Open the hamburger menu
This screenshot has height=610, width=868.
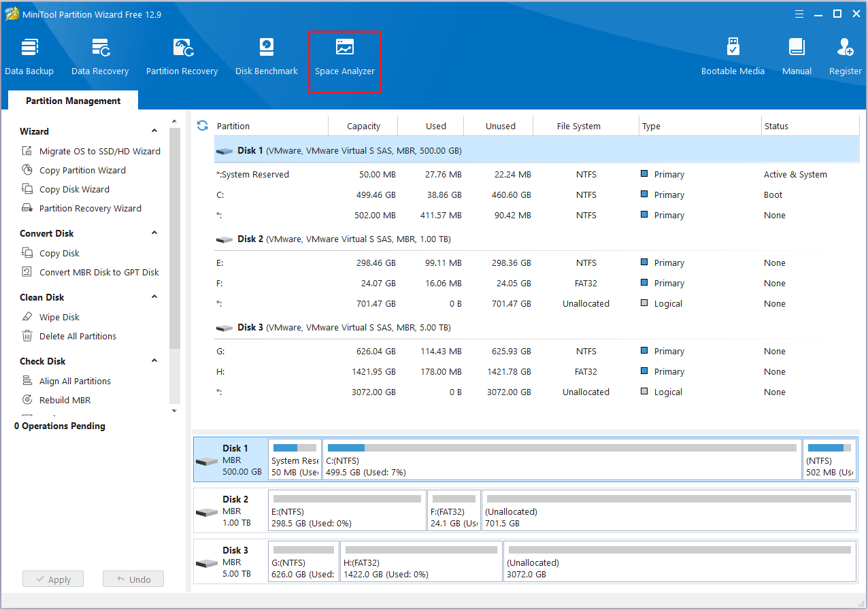[x=799, y=13]
